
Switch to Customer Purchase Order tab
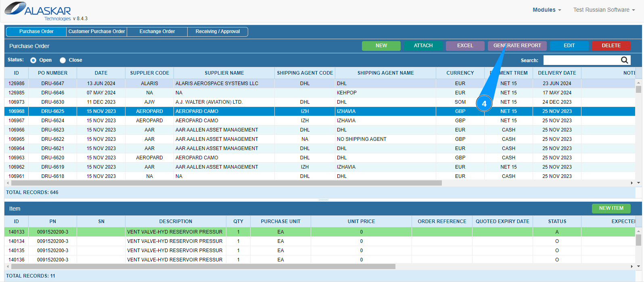click(x=96, y=31)
